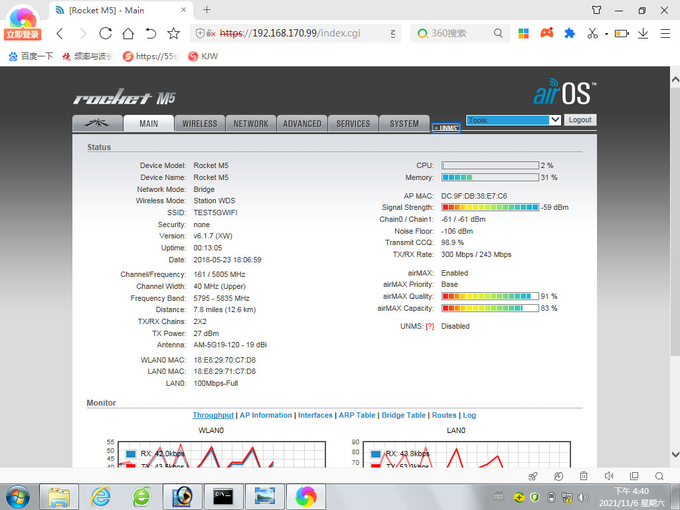Viewport: 680px width, 510px height.
Task: Bookmark the page with the star icon
Action: (x=173, y=33)
